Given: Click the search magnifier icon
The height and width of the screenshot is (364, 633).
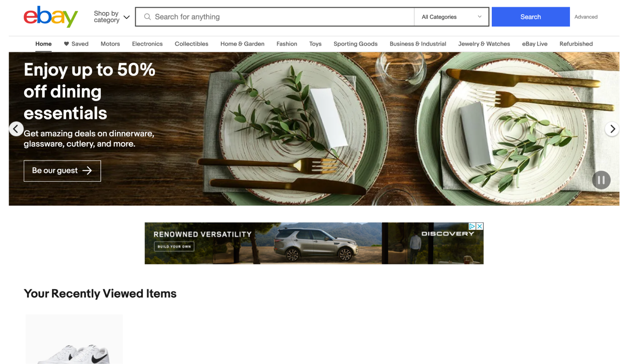Looking at the screenshot, I should click(x=147, y=16).
